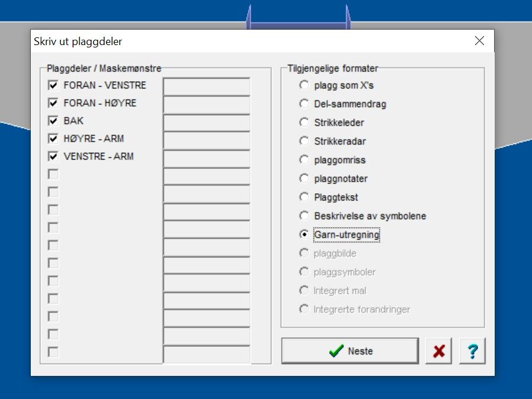Pick the Strikkeradar radio button

[304, 141]
